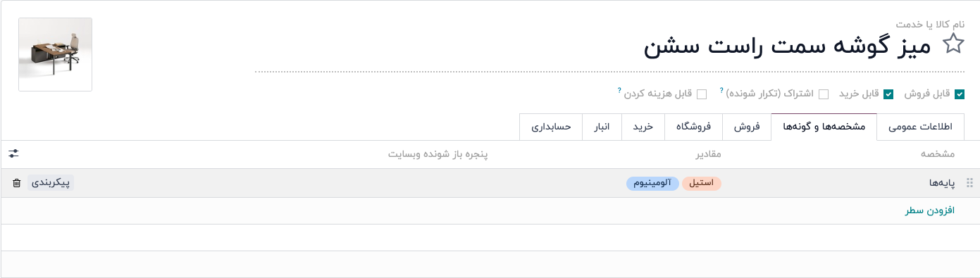Uncheck the قابل خرید checkbox

(888, 94)
